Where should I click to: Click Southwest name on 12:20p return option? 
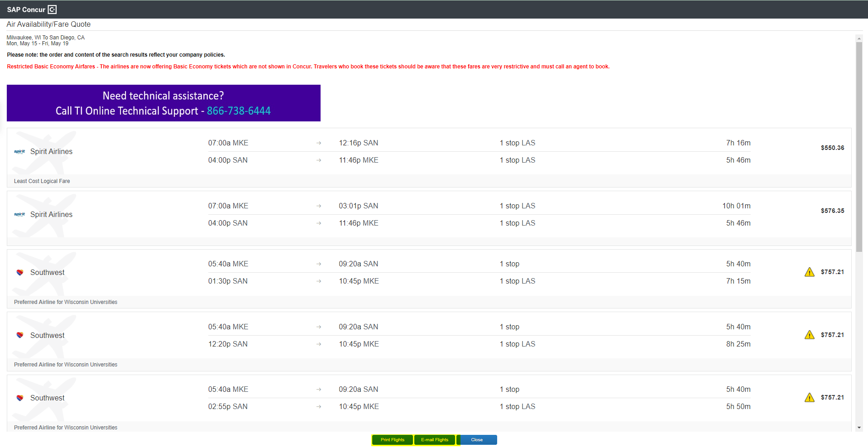click(48, 336)
